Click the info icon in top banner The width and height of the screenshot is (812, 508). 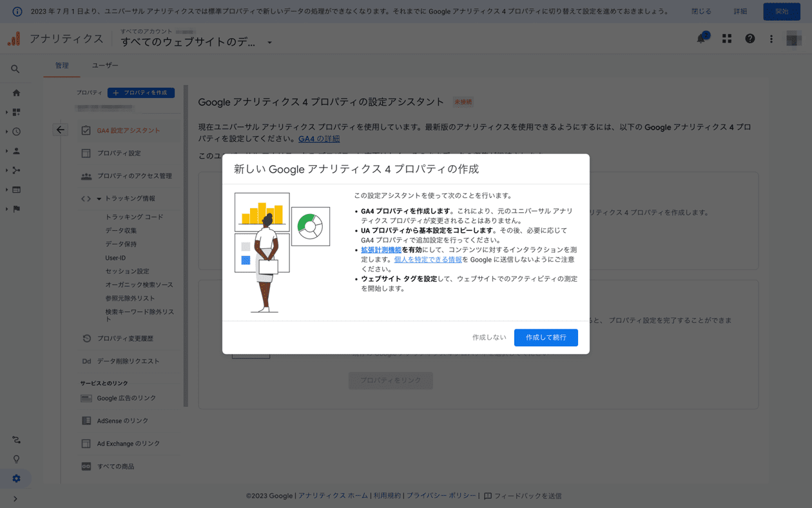pyautogui.click(x=17, y=12)
